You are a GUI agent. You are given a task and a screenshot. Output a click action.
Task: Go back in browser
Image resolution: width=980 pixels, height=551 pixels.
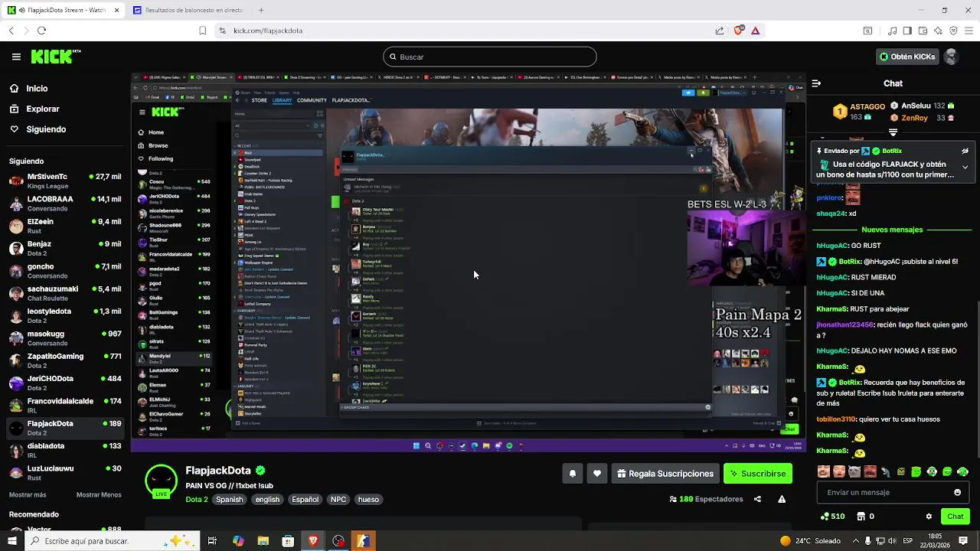[11, 31]
